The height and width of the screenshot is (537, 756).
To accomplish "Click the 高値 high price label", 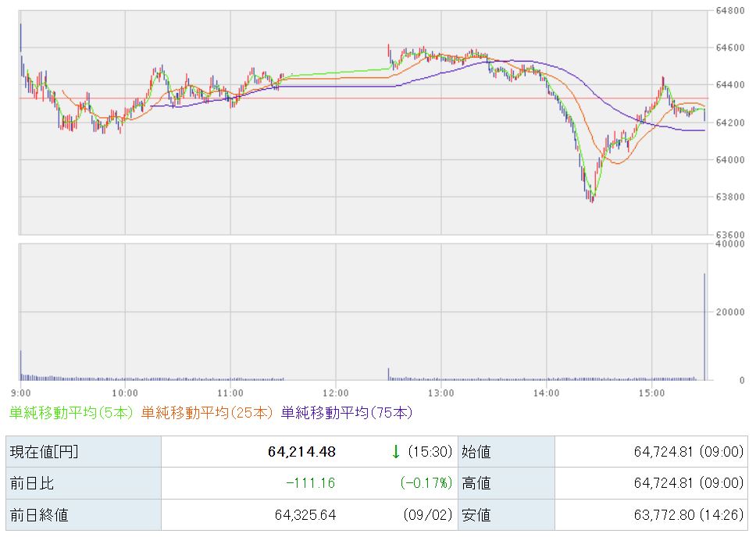I will pyautogui.click(x=476, y=483).
